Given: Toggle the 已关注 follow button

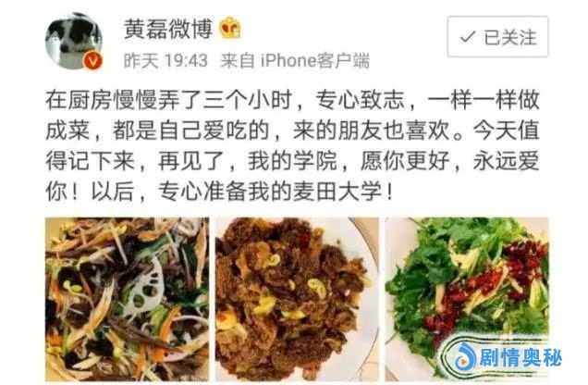Looking at the screenshot, I should pos(497,36).
